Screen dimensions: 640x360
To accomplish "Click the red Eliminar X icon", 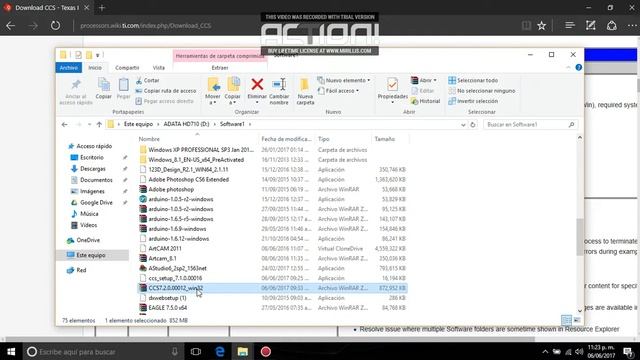I will pyautogui.click(x=257, y=84).
